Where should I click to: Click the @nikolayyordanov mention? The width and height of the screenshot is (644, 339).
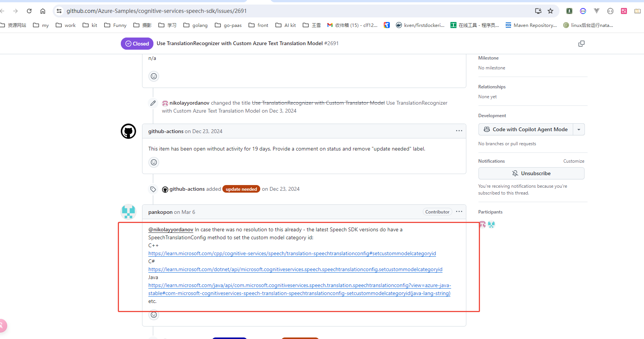[171, 229]
